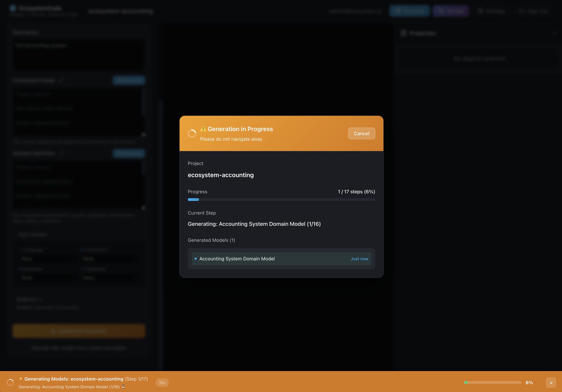Click the pencil edit icon beside Systems Definition
The image size is (562, 392).
[62, 154]
